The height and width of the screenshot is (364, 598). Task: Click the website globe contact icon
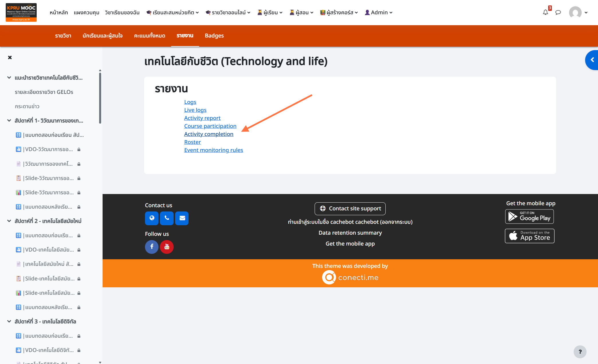pyautogui.click(x=152, y=218)
